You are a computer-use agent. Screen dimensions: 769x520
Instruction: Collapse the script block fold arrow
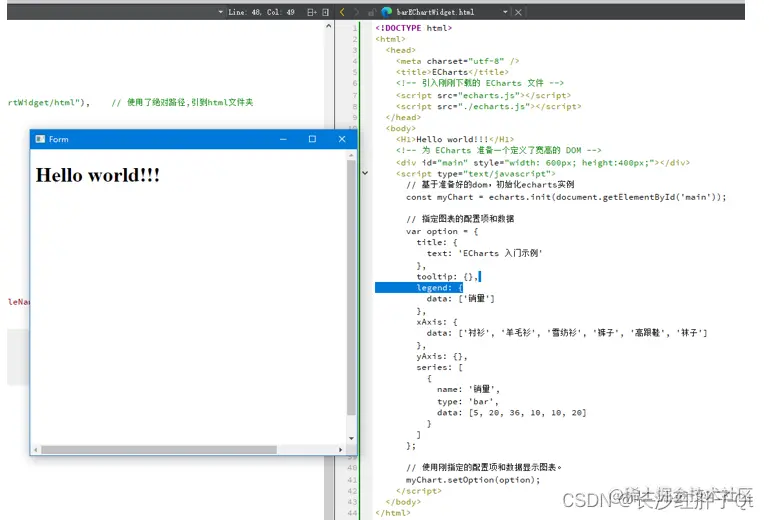tap(365, 173)
